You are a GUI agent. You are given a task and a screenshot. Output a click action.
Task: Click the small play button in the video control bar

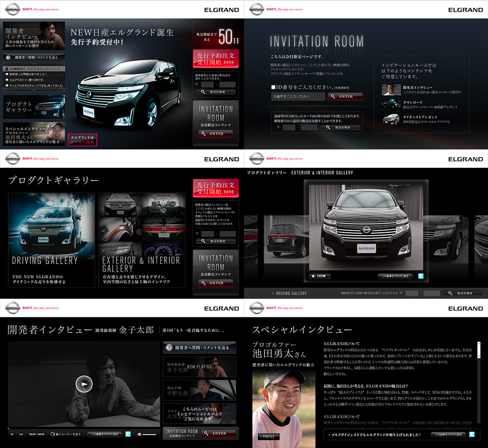(13, 434)
